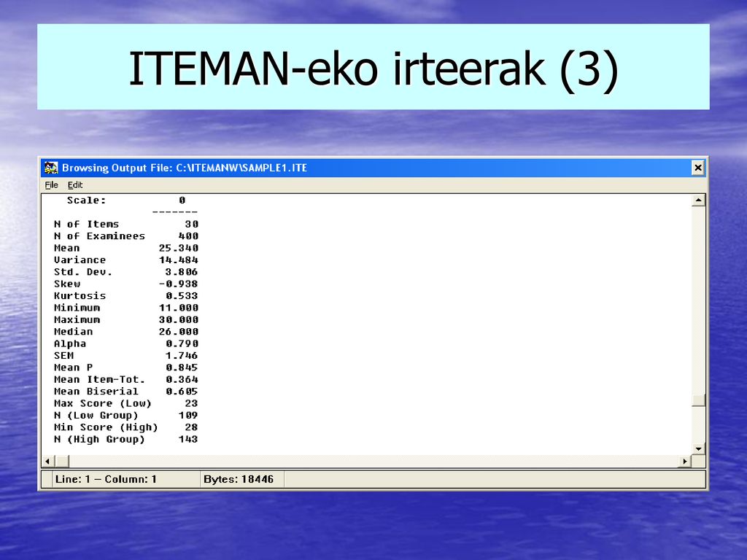Click the ITEMAN icon in the title bar
This screenshot has width=747, height=560.
pyautogui.click(x=51, y=168)
